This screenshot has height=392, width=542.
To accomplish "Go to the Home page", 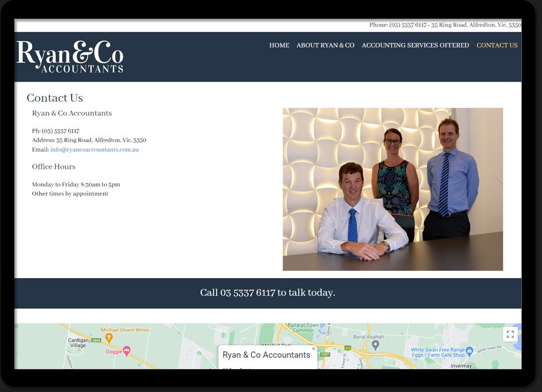I will (x=279, y=45).
